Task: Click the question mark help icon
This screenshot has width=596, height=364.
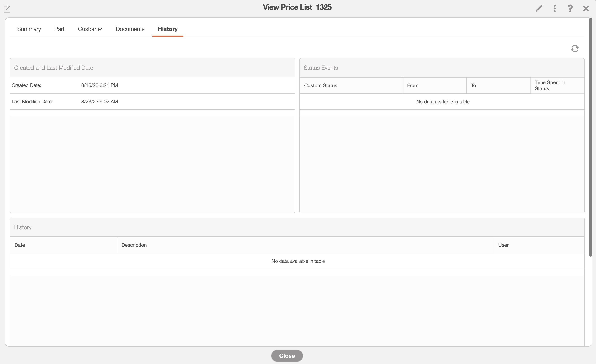Action: pyautogui.click(x=570, y=9)
